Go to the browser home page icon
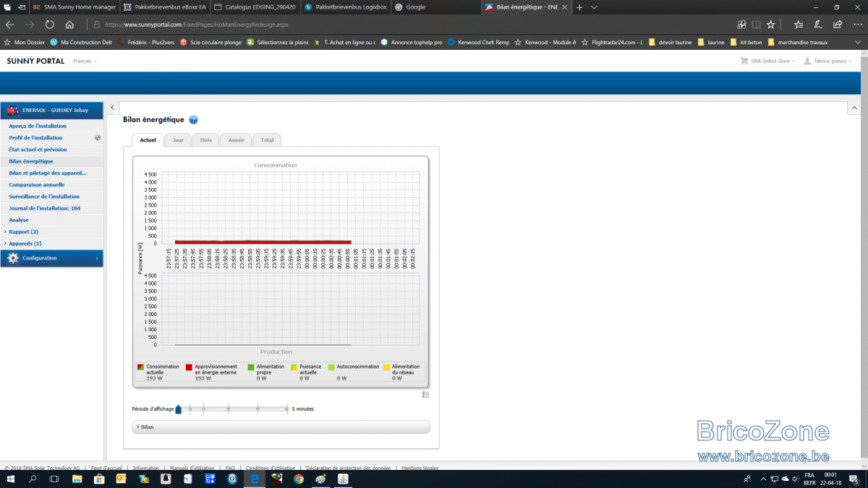The height and width of the screenshot is (488, 868). pyautogui.click(x=69, y=24)
